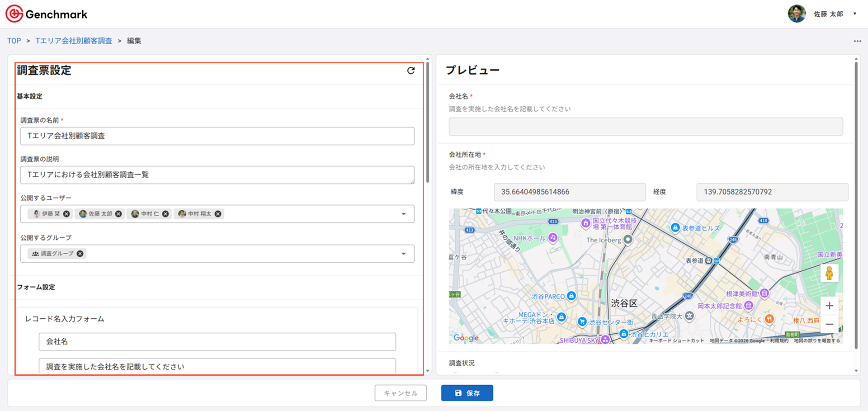Expand the 公開するグループ dropdown
This screenshot has width=868, height=411.
click(403, 254)
